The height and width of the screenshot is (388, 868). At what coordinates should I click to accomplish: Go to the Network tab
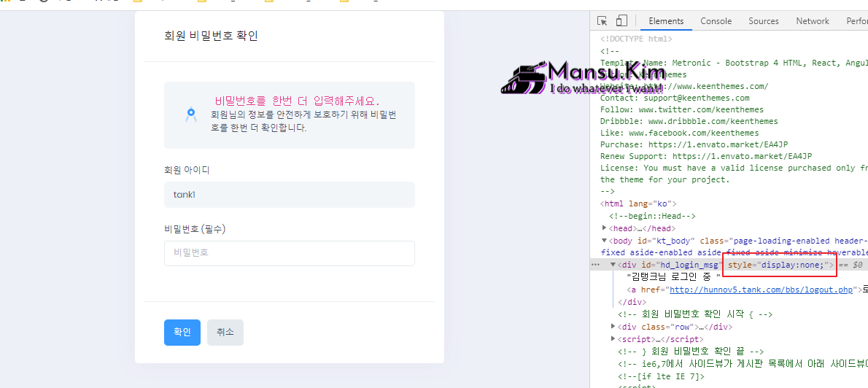(812, 21)
